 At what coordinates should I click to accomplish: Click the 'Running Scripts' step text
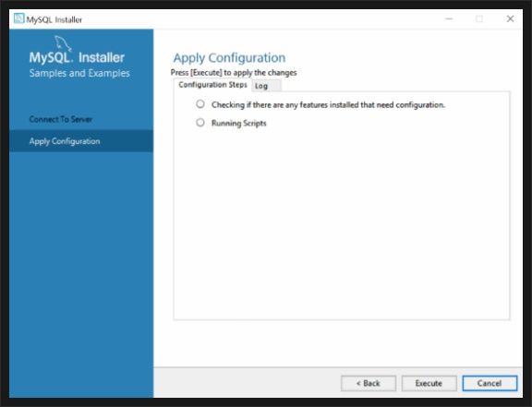[x=239, y=123]
